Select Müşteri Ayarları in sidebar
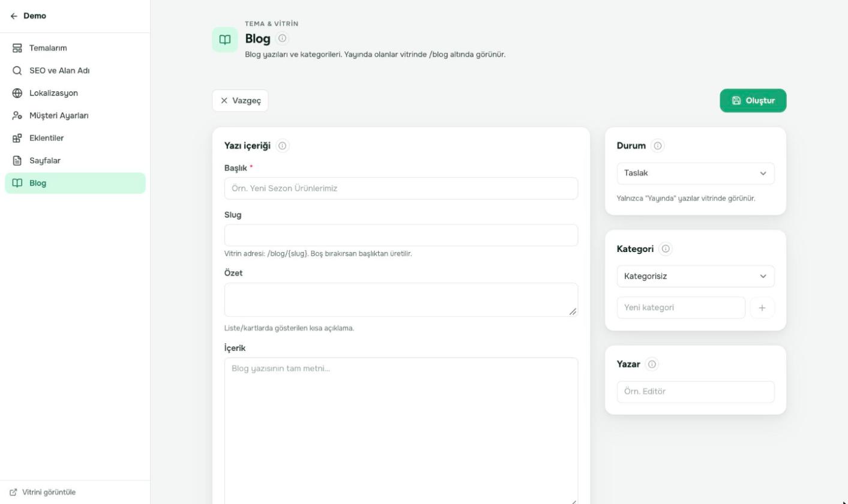Image resolution: width=848 pixels, height=504 pixels. click(75, 116)
